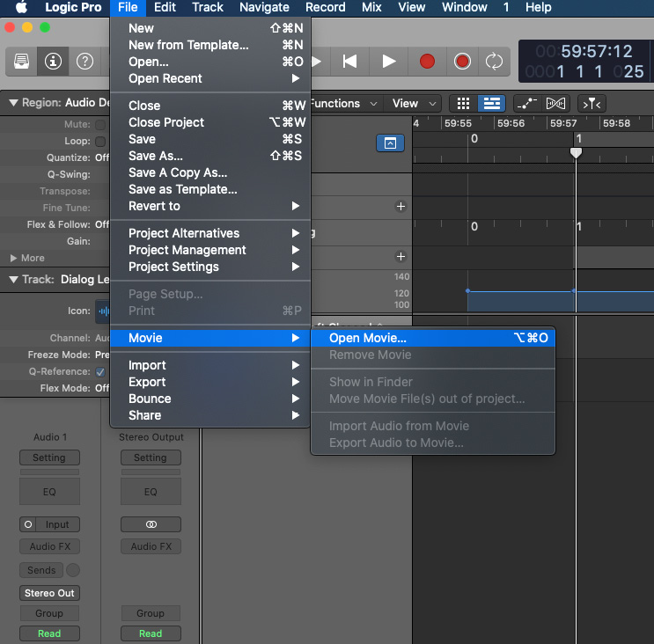Click the Capture Recording ring button
The width and height of the screenshot is (654, 644).
click(x=462, y=62)
